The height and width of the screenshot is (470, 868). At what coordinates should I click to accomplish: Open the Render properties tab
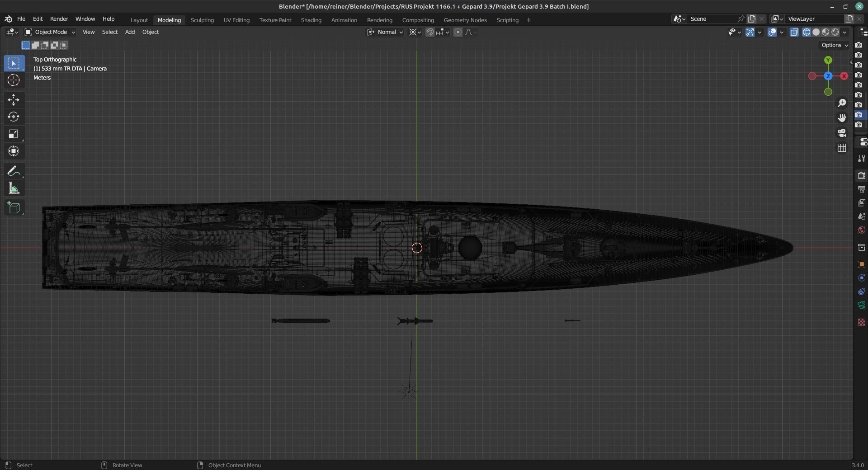coord(861,175)
